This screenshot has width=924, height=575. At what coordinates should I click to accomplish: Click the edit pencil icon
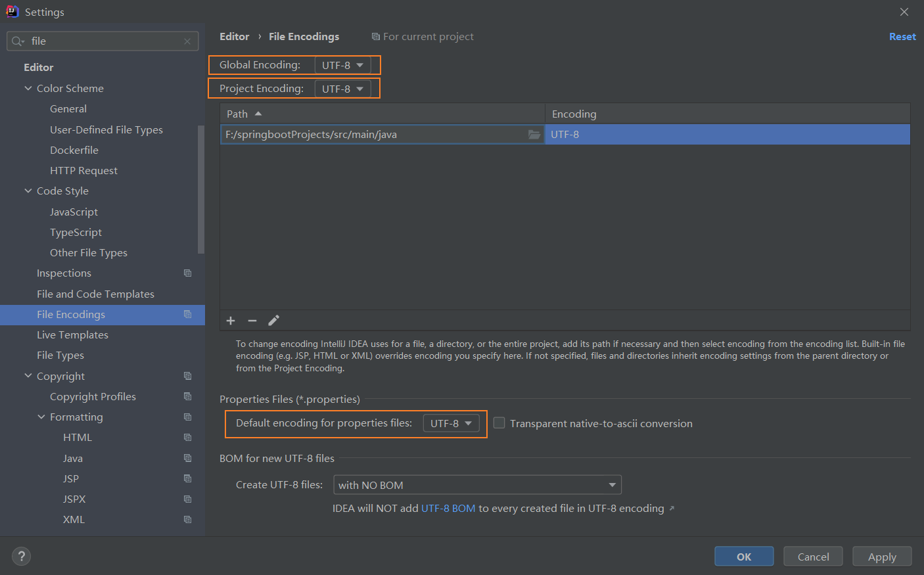pos(274,321)
